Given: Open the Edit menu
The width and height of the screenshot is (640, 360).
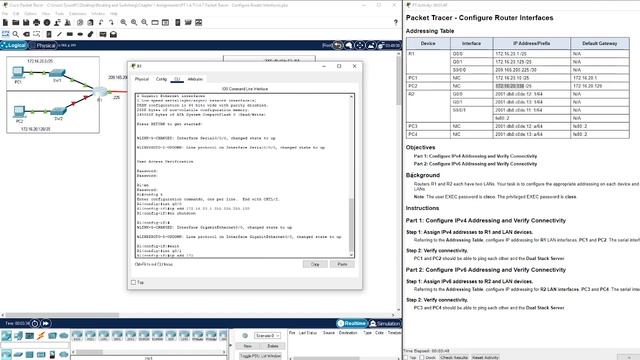Looking at the screenshot, I should click(x=16, y=13).
